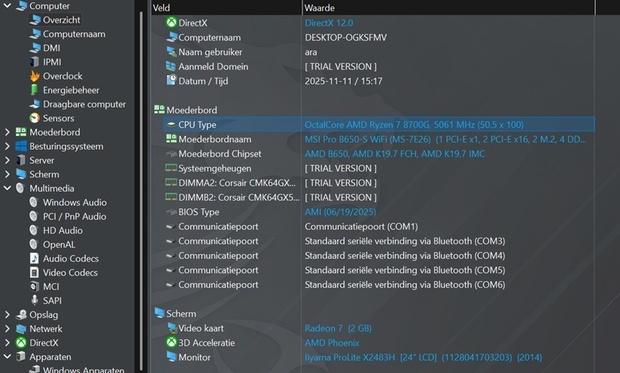Screen dimensions: 620x373
Task: Click the Overzicht icon in the tree
Action: point(35,19)
